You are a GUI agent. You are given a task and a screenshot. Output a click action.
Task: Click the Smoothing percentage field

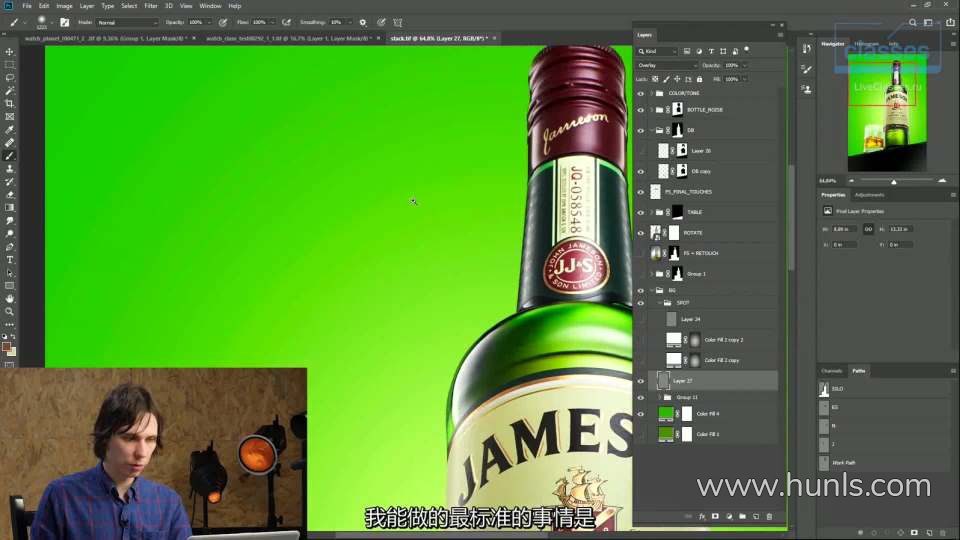[x=337, y=22]
